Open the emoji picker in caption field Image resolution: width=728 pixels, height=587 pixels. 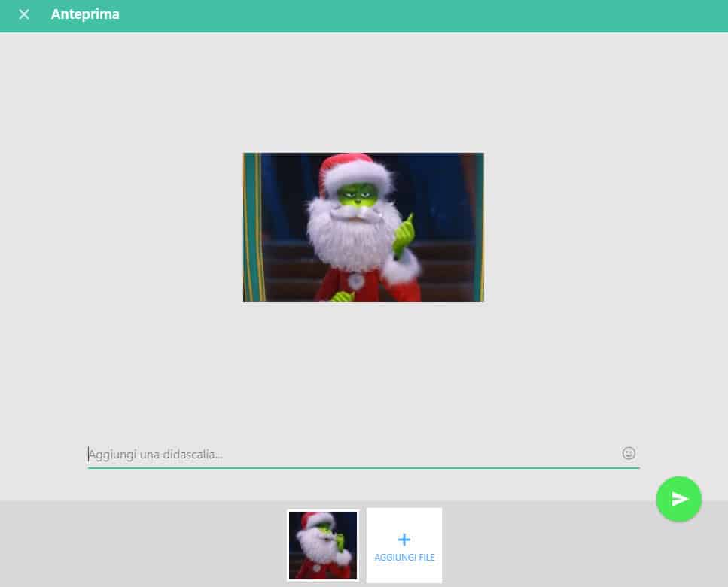(628, 453)
